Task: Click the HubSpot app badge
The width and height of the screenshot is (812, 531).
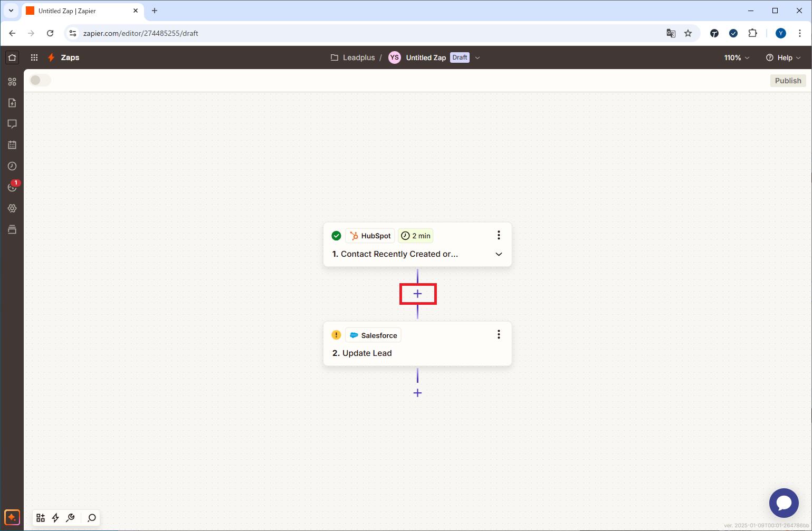Action: coord(370,236)
